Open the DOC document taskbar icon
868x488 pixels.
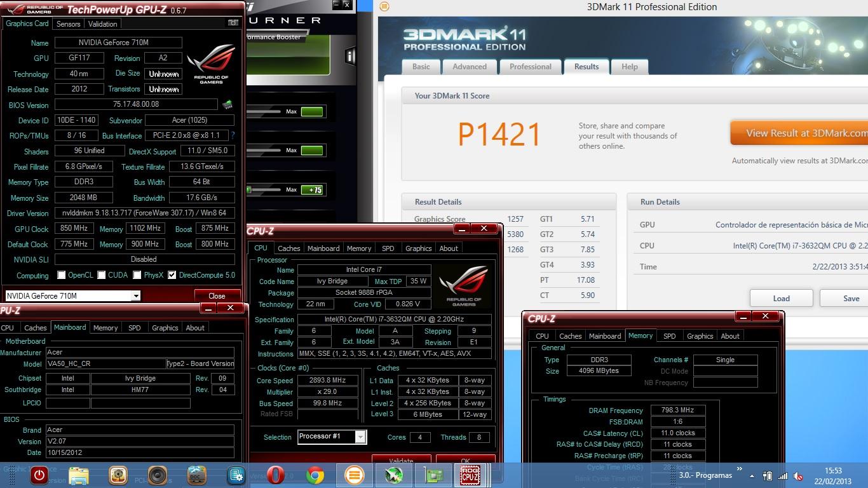point(197,475)
